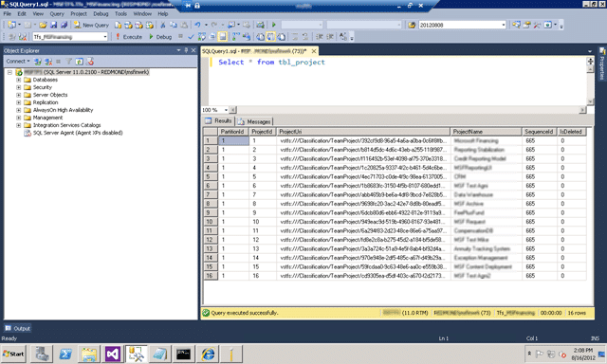Open the Output panel tab at bottom
Screen dimensions: 607x364
tap(18, 328)
